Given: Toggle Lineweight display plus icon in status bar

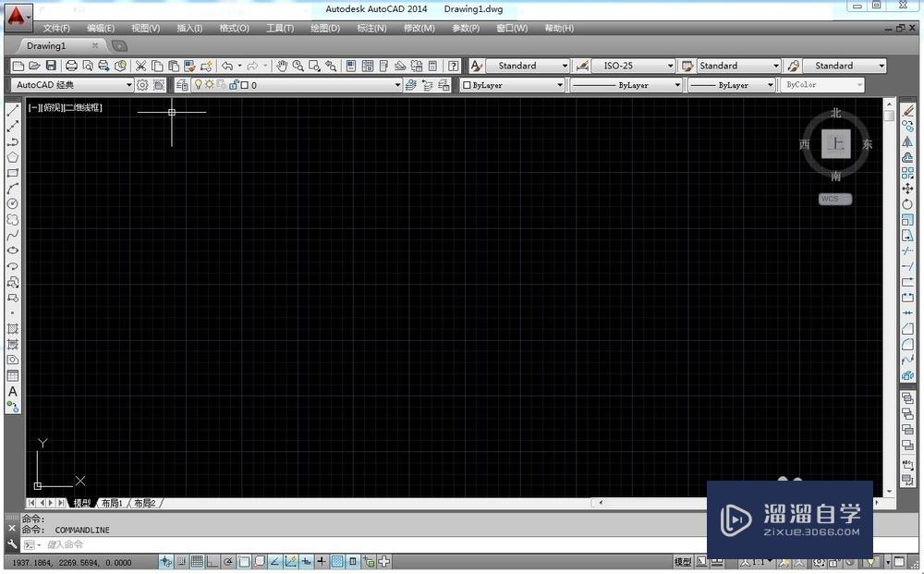Looking at the screenshot, I should tap(322, 562).
